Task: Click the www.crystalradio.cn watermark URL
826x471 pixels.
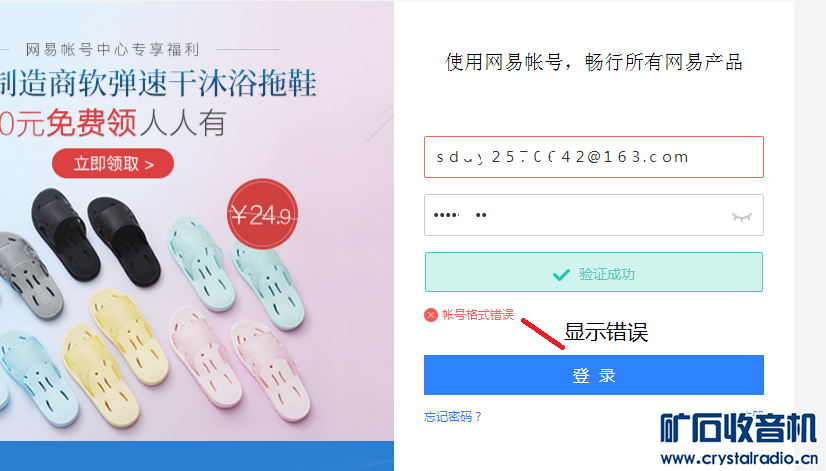Action: coord(739,458)
